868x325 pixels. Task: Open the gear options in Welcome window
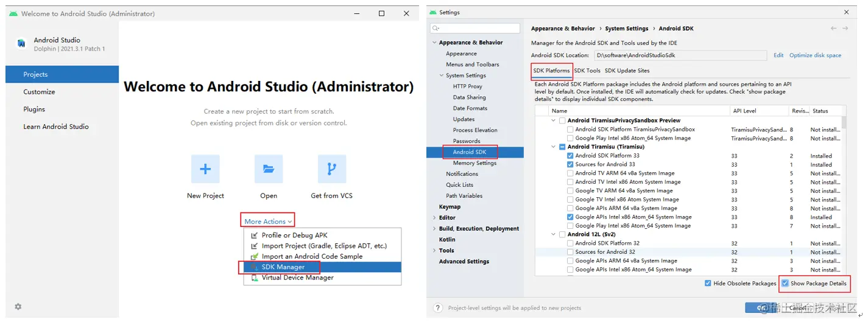click(18, 307)
